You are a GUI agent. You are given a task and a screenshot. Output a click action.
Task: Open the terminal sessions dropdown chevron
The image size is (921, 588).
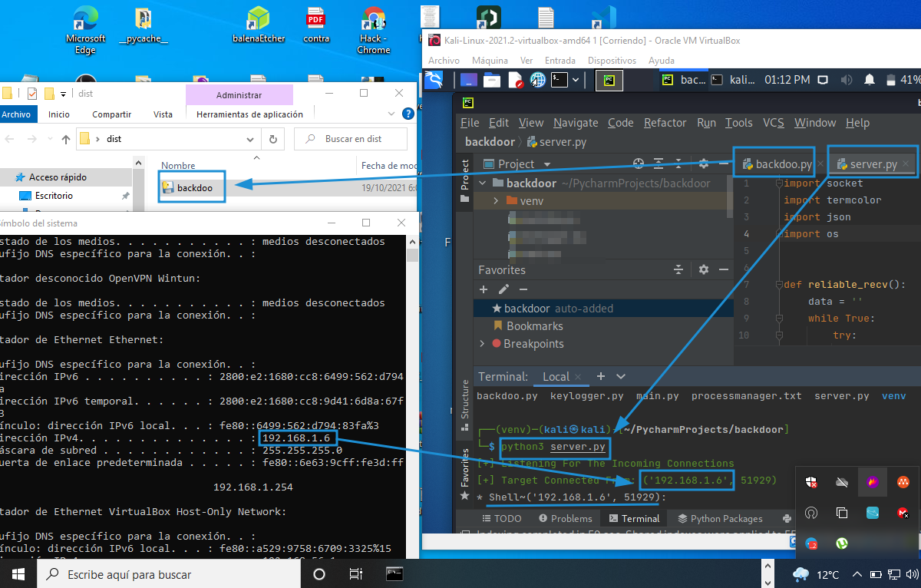click(x=621, y=377)
